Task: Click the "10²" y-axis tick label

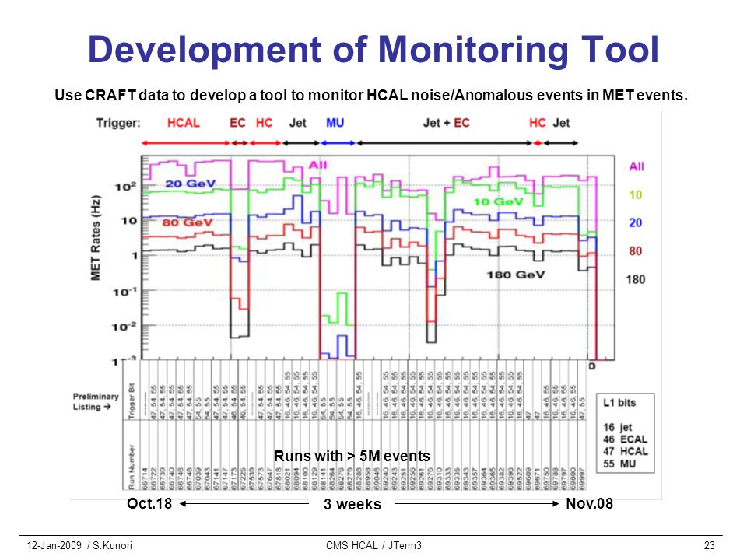Action: click(125, 186)
